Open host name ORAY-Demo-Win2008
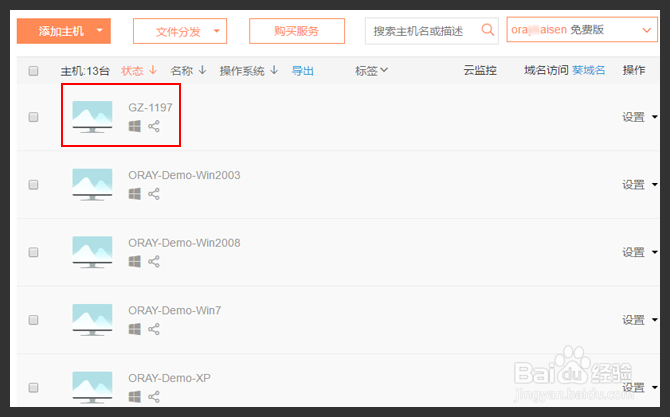The width and height of the screenshot is (670, 417). click(x=184, y=243)
